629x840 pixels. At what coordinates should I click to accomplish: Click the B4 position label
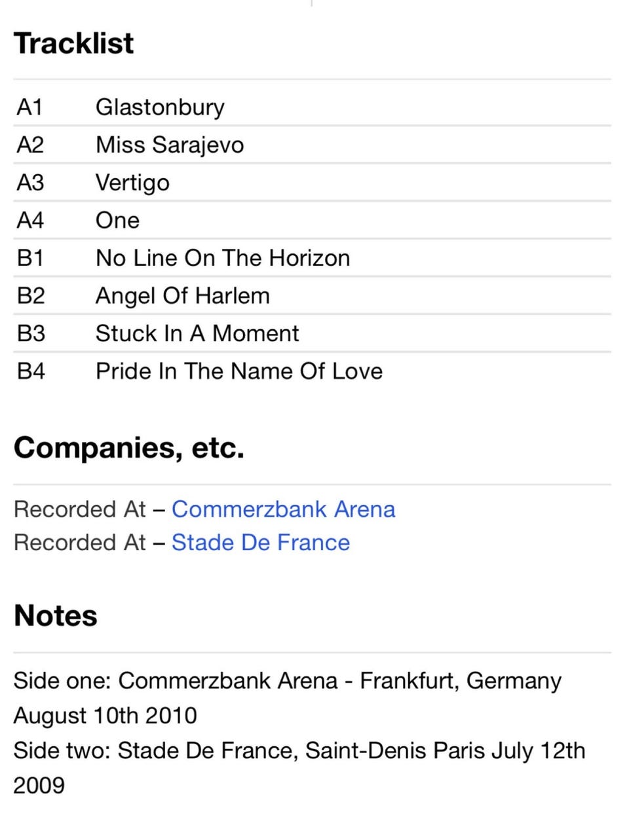[x=31, y=371]
